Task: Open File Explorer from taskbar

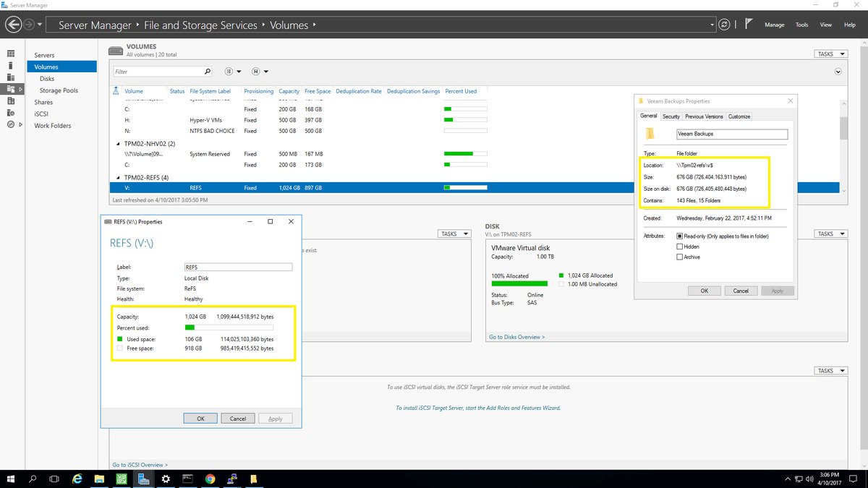Action: click(x=100, y=479)
